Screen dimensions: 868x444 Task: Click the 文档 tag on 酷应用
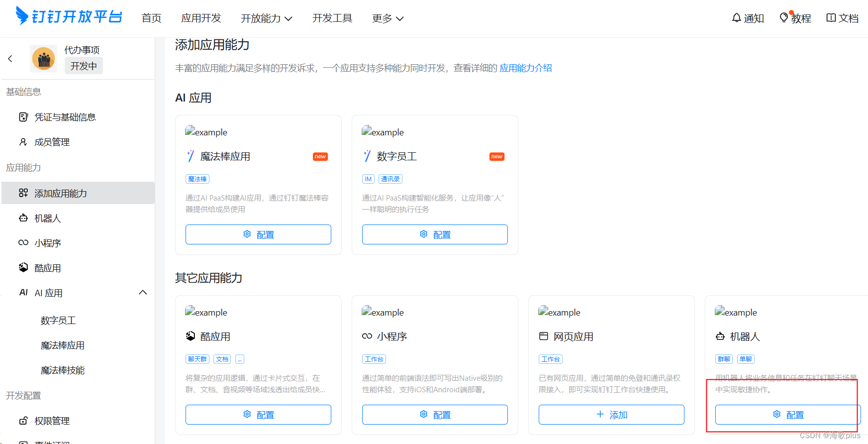222,359
